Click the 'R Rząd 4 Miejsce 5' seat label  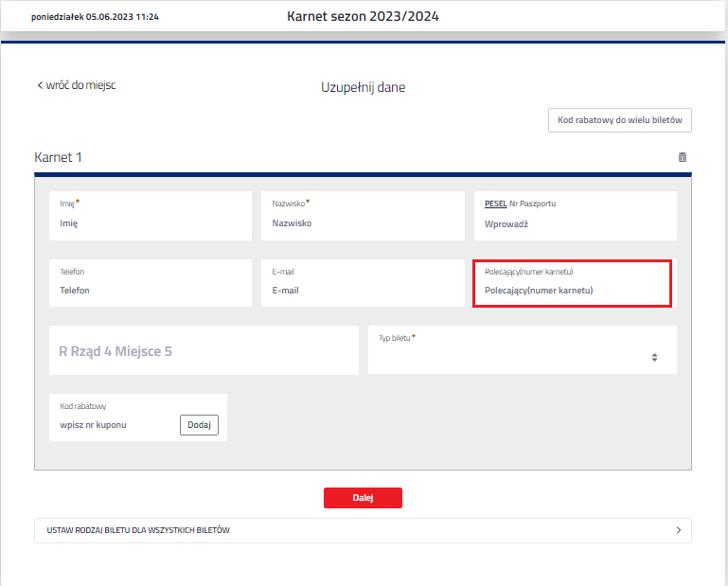pyautogui.click(x=115, y=351)
